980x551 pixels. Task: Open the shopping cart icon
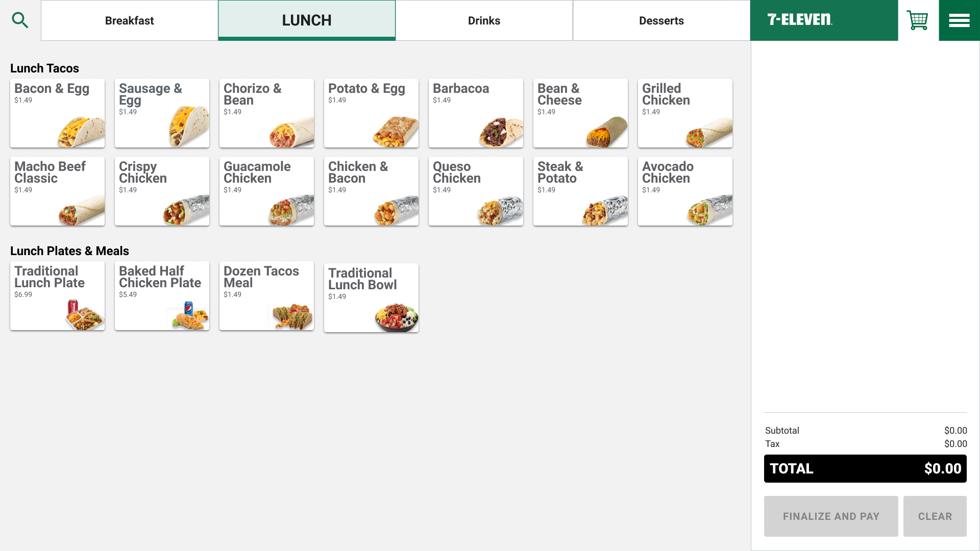pyautogui.click(x=918, y=20)
